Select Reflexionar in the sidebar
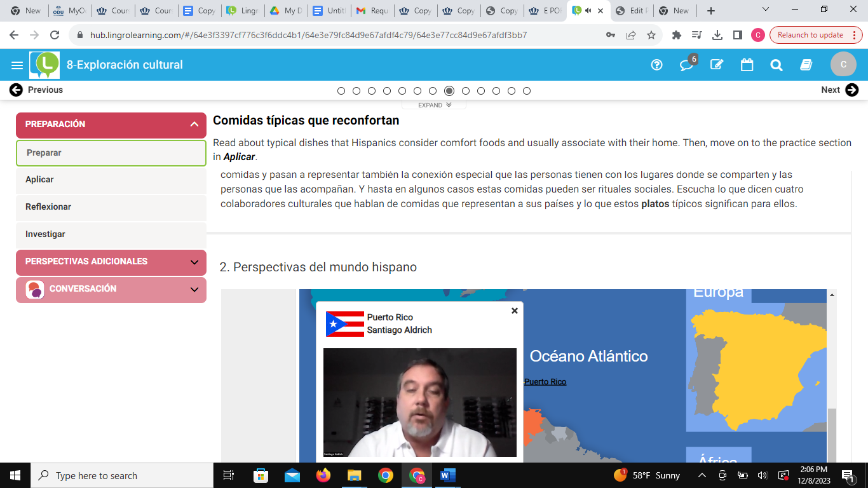Screen dimensions: 868x488 click(48, 207)
